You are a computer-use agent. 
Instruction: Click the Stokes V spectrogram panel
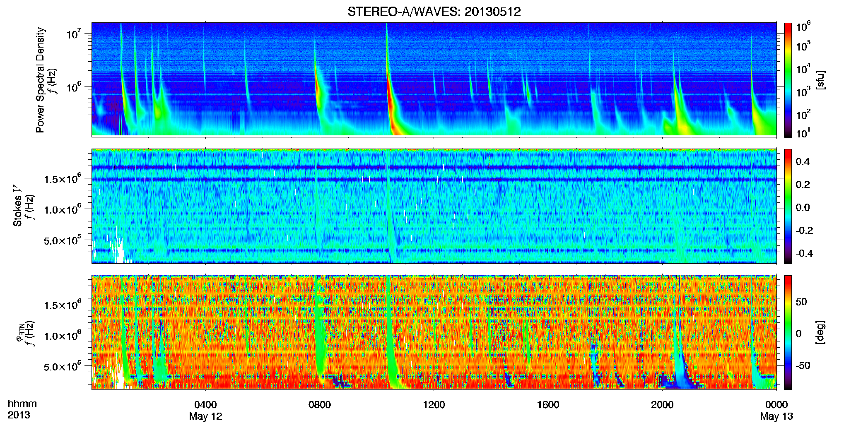click(434, 206)
